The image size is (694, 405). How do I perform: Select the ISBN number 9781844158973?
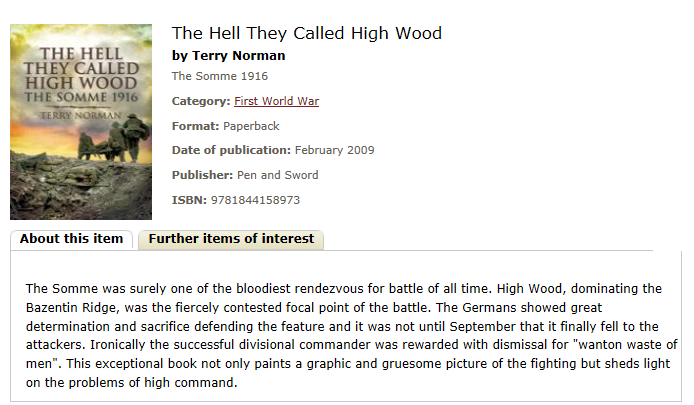pyautogui.click(x=255, y=200)
